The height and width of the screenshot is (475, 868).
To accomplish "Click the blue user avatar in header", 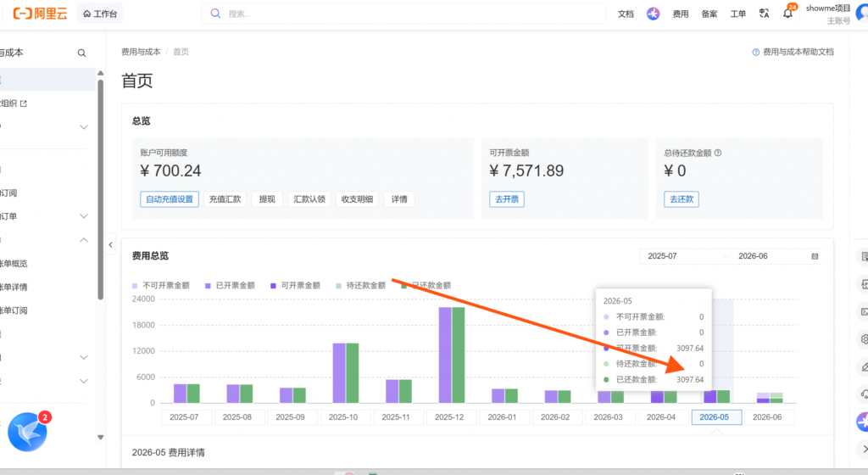I will pos(862,14).
